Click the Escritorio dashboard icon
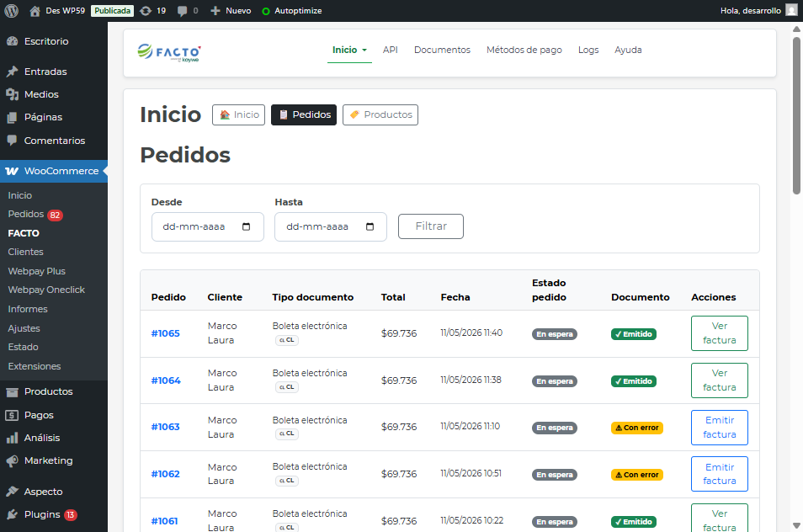Screen dimensions: 803x532 [13, 41]
